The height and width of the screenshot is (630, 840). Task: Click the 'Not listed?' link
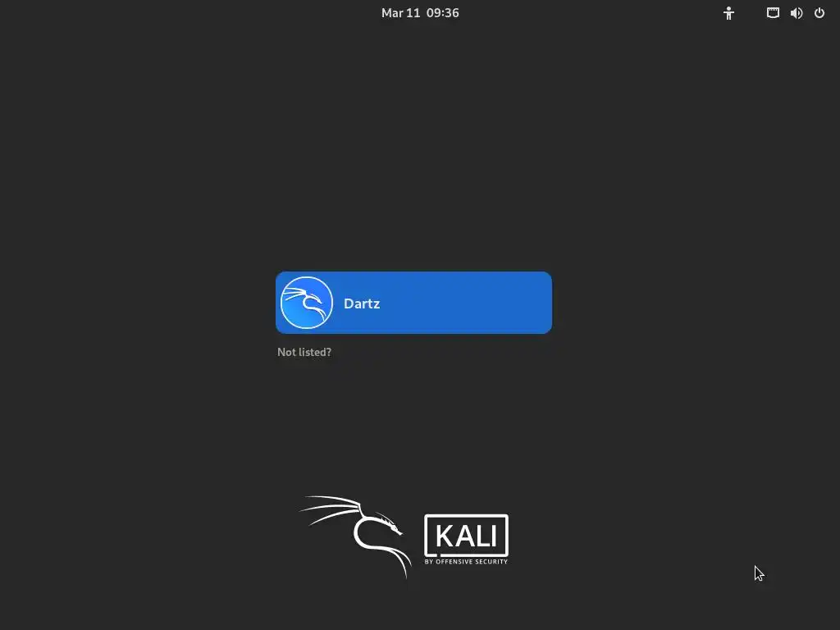point(304,352)
